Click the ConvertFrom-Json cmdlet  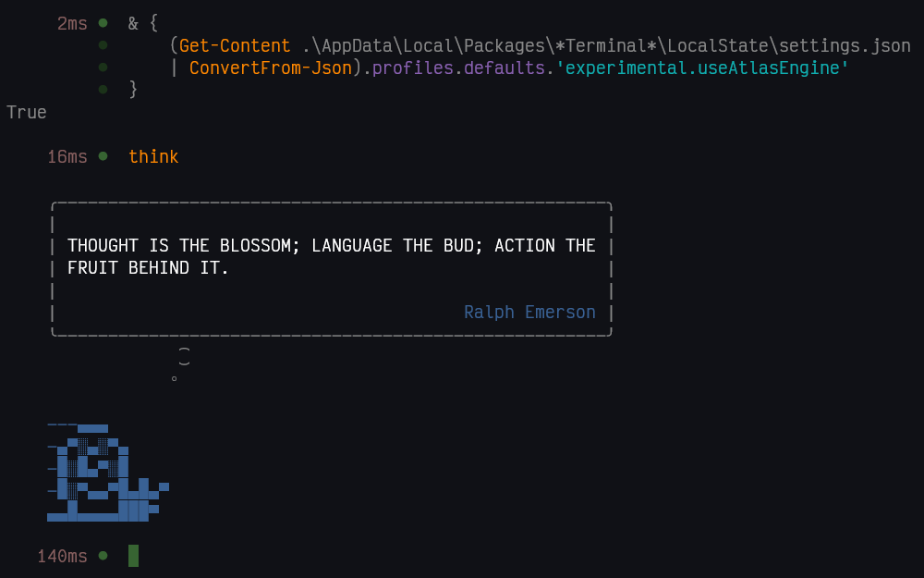point(271,68)
